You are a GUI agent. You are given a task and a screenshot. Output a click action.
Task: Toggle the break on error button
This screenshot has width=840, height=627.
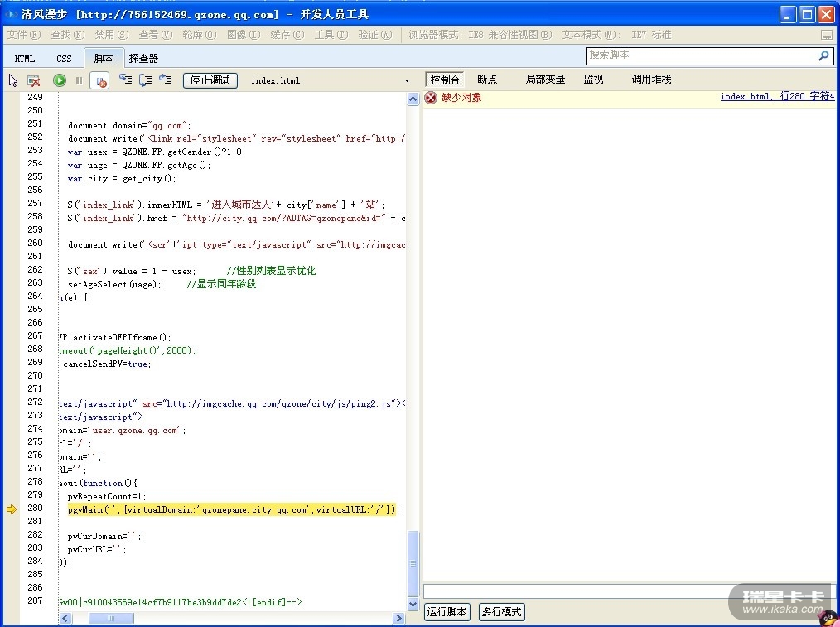[x=99, y=80]
